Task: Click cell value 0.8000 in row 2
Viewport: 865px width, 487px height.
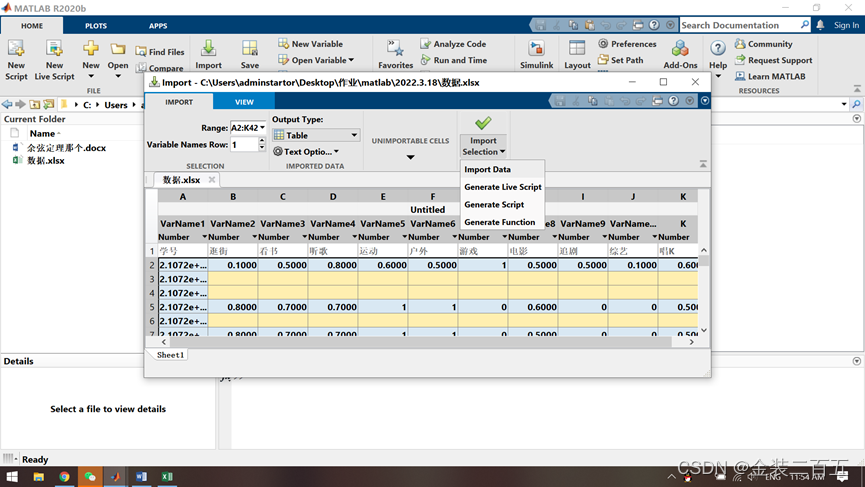Action: click(x=333, y=265)
